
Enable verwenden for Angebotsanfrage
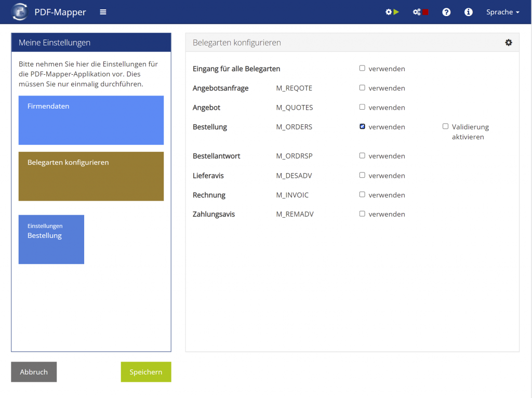(x=363, y=88)
